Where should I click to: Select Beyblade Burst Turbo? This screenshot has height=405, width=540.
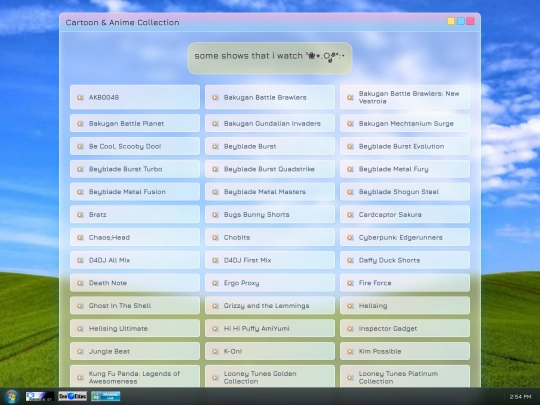[135, 169]
